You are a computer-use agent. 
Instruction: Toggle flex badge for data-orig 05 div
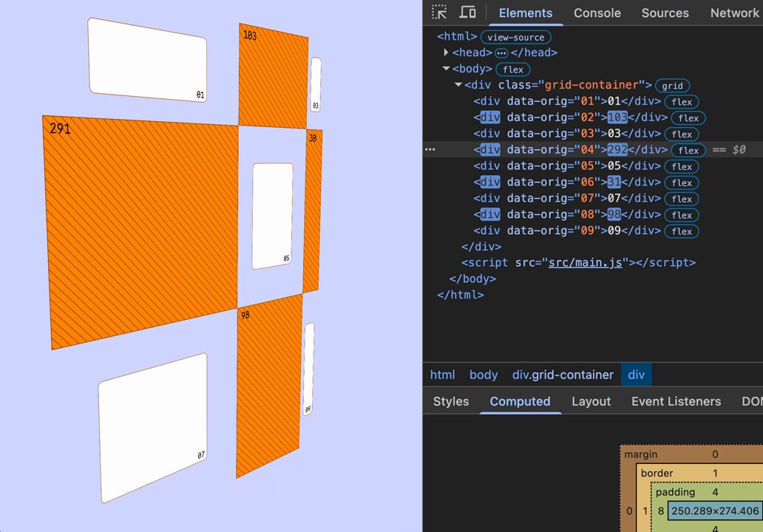pyautogui.click(x=682, y=167)
